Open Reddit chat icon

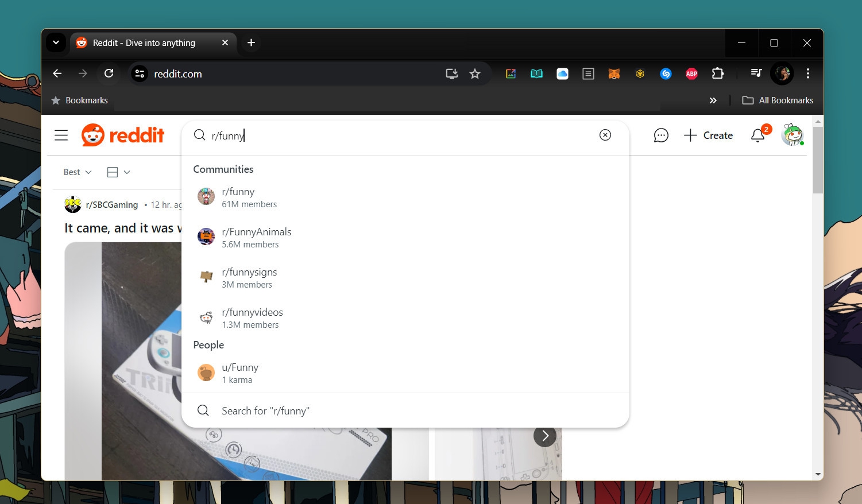[661, 135]
